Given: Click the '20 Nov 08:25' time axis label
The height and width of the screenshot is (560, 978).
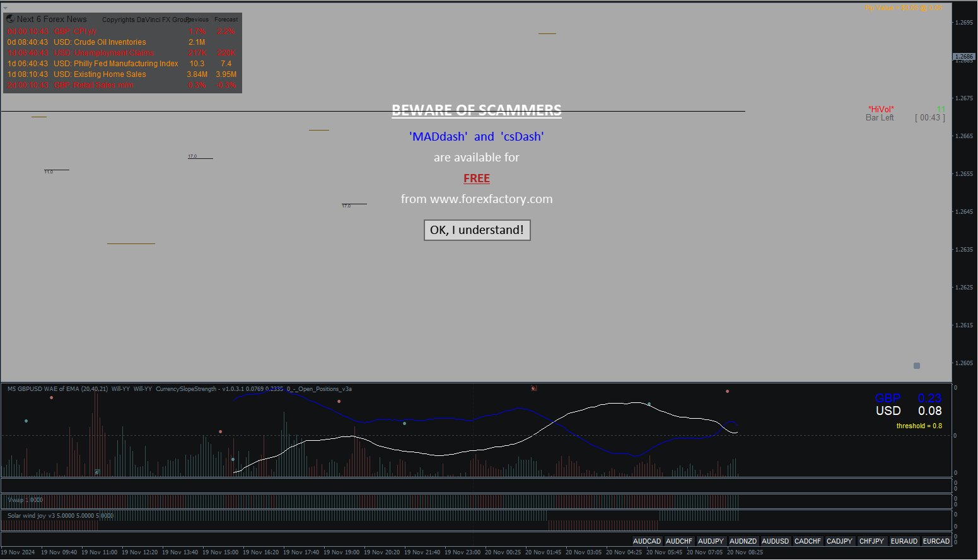Looking at the screenshot, I should (745, 552).
